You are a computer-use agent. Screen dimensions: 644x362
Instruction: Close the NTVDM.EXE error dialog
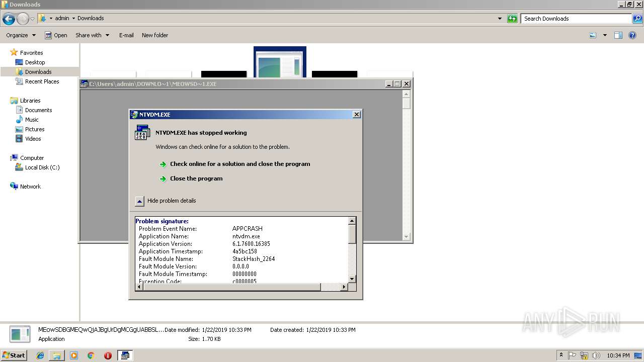(357, 115)
